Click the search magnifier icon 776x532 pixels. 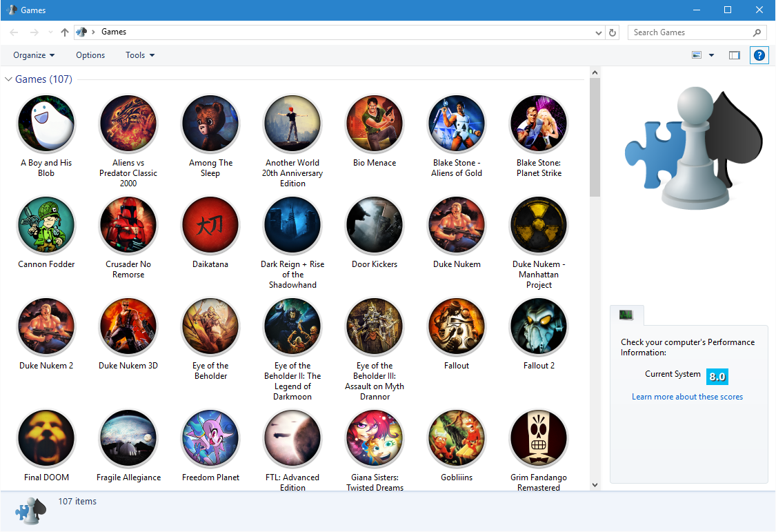[x=757, y=32]
